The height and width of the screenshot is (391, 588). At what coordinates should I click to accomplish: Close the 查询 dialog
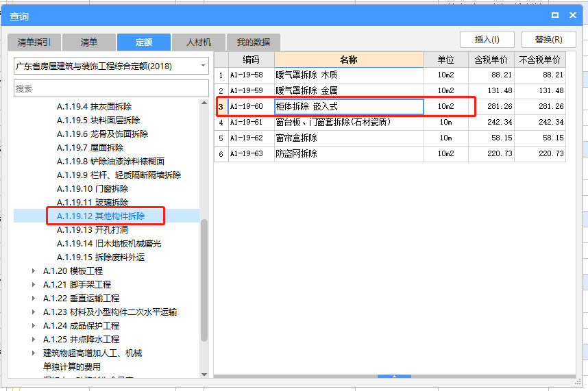[x=573, y=15]
